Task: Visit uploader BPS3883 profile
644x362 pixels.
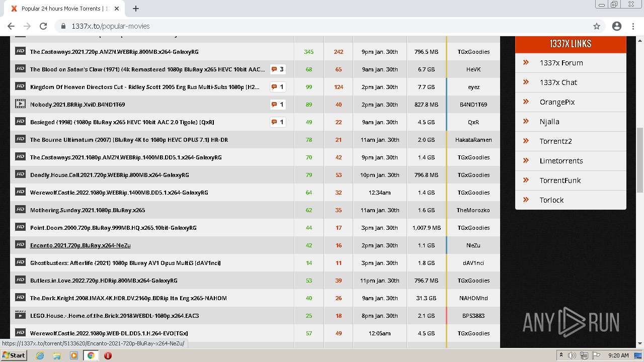Action: point(473,316)
